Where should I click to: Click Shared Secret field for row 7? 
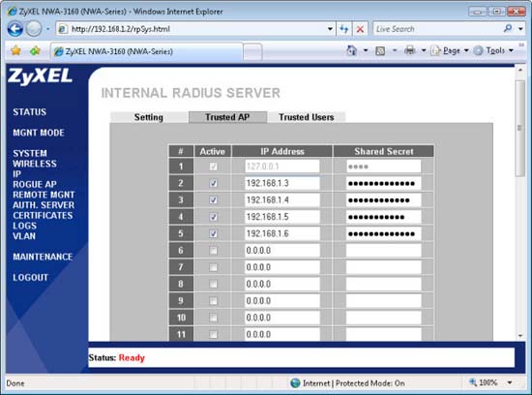pyautogui.click(x=384, y=267)
